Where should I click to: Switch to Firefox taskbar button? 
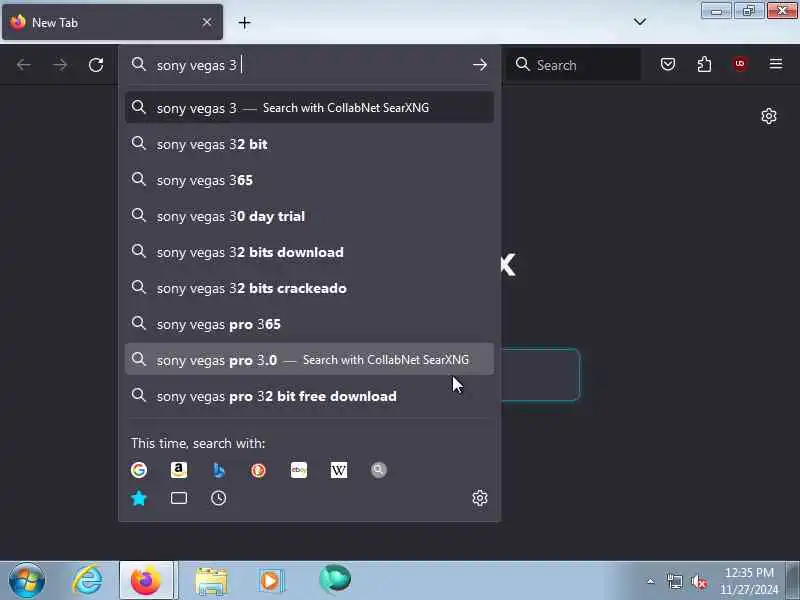click(x=146, y=581)
